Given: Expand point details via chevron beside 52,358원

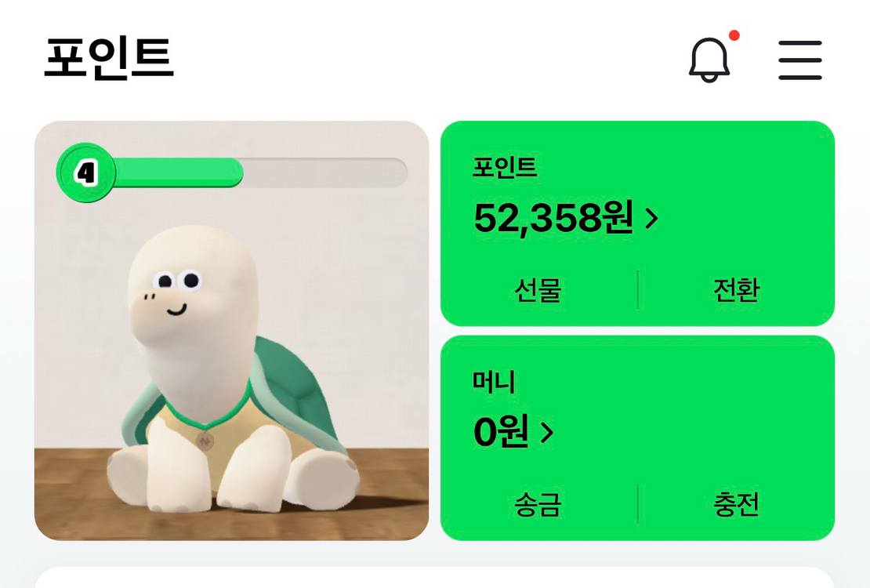Looking at the screenshot, I should click(x=651, y=219).
